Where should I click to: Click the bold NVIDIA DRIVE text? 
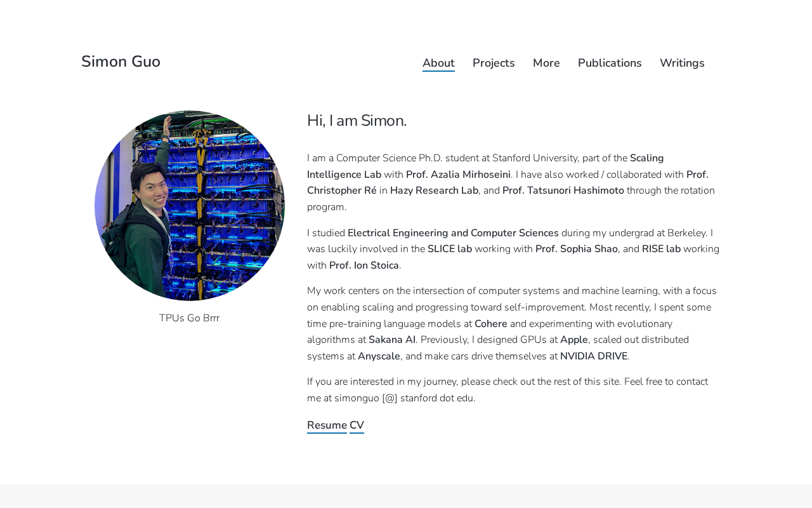[593, 356]
